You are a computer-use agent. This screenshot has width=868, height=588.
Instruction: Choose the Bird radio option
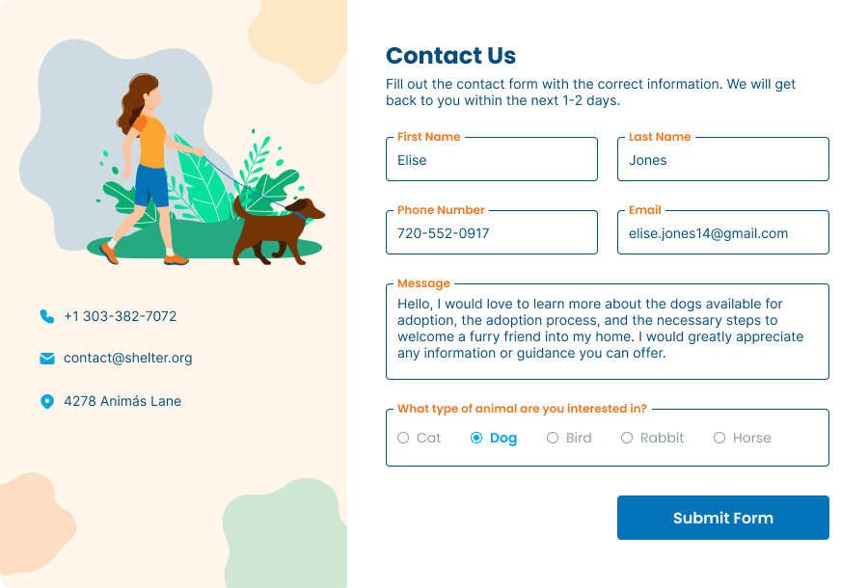pos(553,438)
